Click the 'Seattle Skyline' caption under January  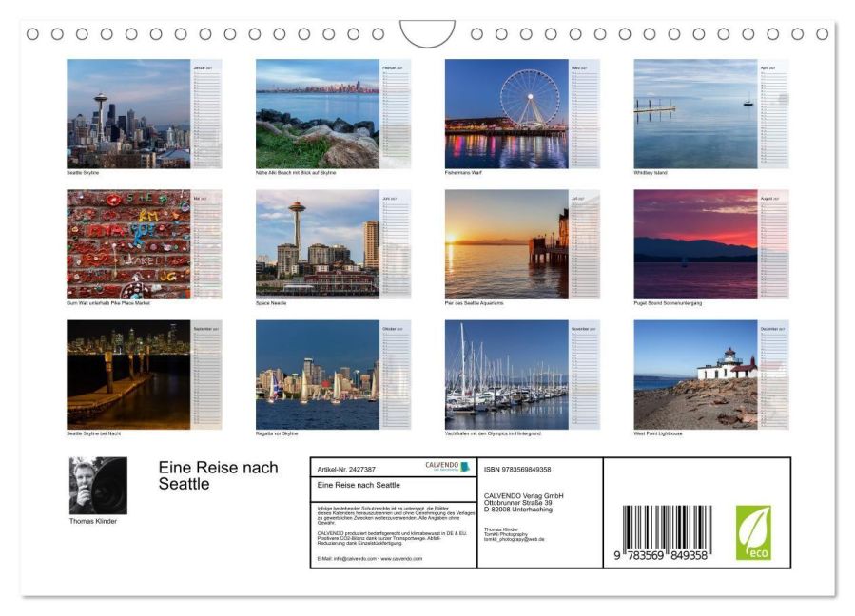click(x=83, y=173)
